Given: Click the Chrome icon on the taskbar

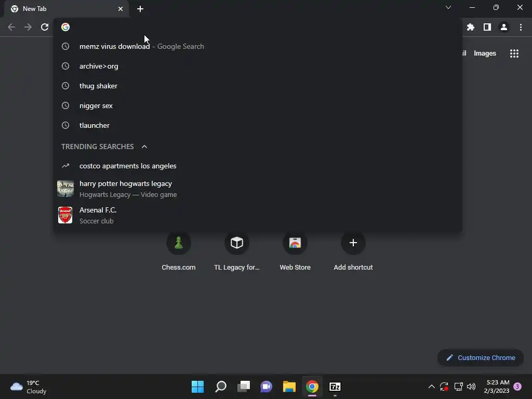Looking at the screenshot, I should [312, 387].
